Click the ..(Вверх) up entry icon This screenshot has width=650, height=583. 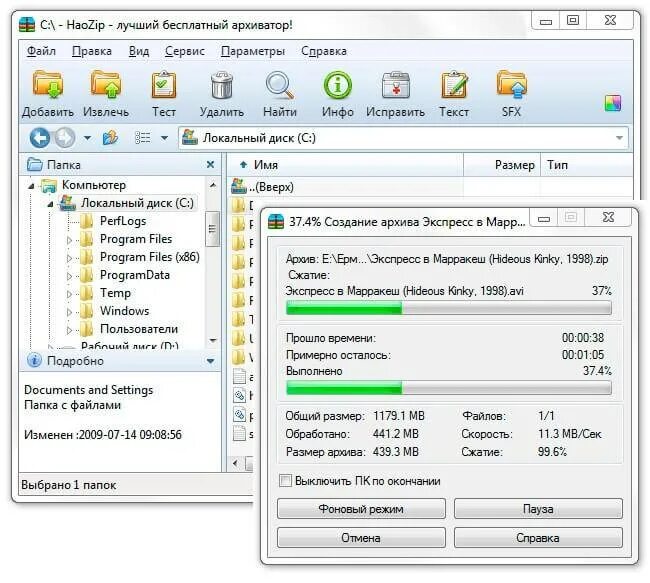239,187
